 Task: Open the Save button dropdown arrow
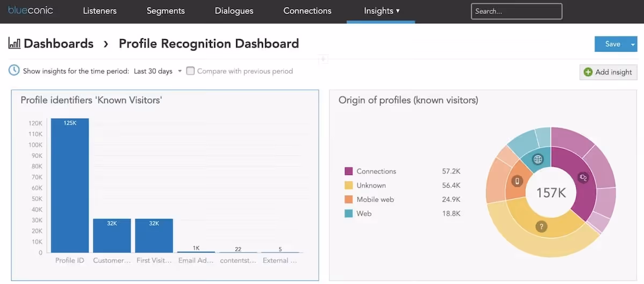click(633, 44)
